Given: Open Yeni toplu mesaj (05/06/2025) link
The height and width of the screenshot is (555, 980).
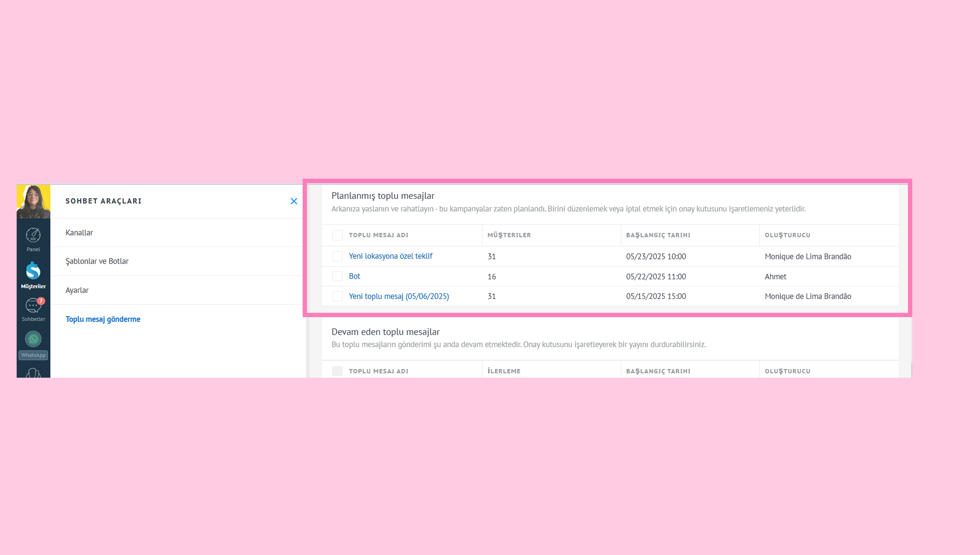Looking at the screenshot, I should (x=399, y=296).
